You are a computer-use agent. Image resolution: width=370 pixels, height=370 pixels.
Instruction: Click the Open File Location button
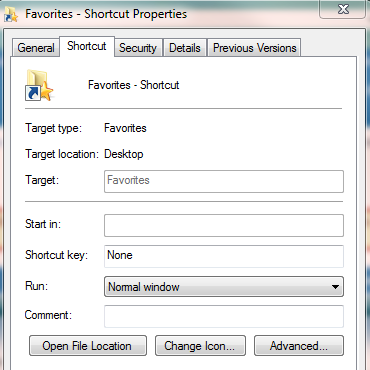(88, 346)
